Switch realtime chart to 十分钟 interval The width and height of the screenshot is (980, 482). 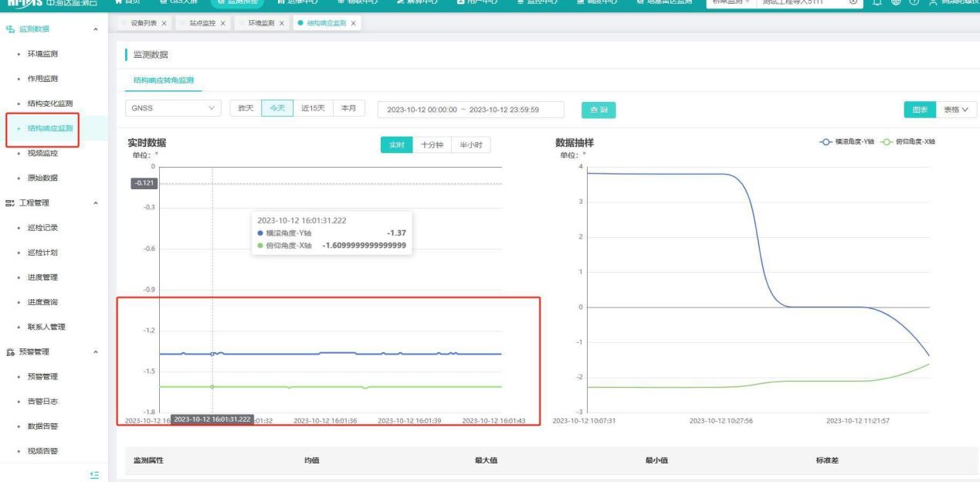coord(432,145)
